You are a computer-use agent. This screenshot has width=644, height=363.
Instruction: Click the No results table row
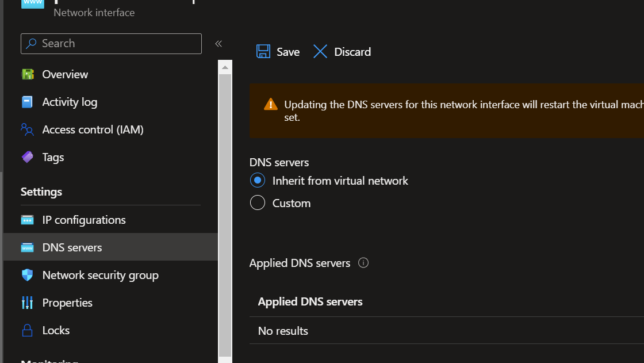tap(446, 331)
